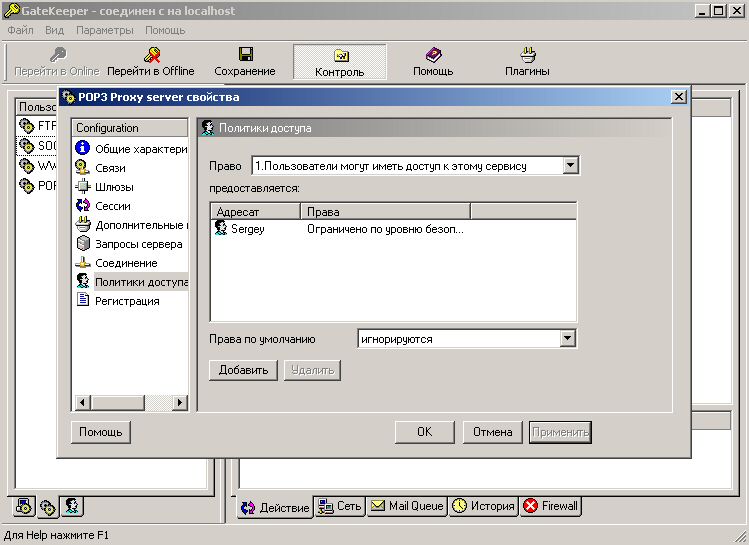Click the Sergey user icon in the list
This screenshot has height=545, width=749.
[221, 228]
